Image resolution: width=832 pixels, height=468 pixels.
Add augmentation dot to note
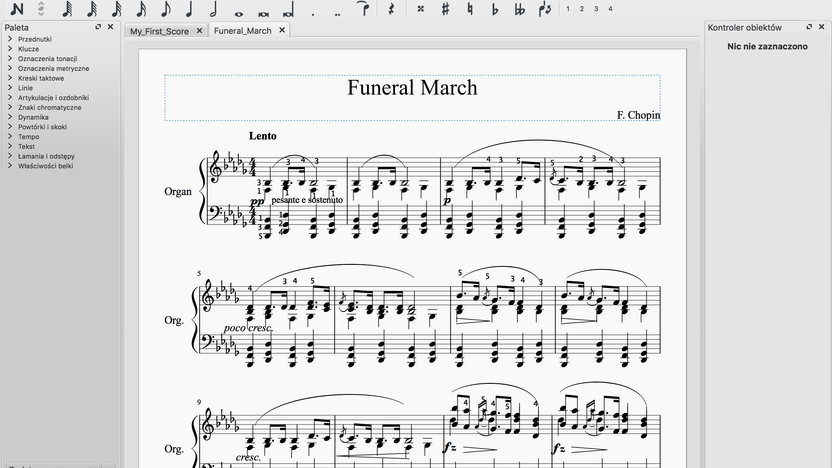pyautogui.click(x=313, y=14)
